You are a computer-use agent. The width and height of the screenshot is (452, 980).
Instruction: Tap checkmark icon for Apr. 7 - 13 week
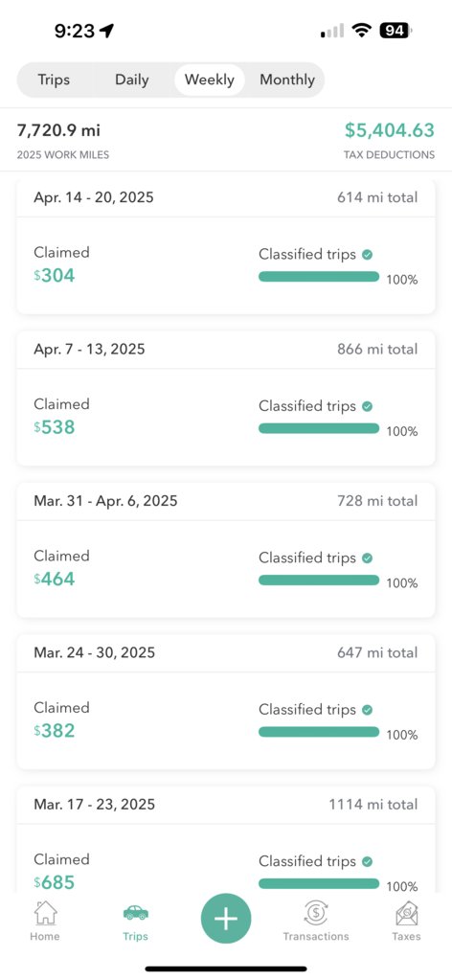pyautogui.click(x=368, y=406)
